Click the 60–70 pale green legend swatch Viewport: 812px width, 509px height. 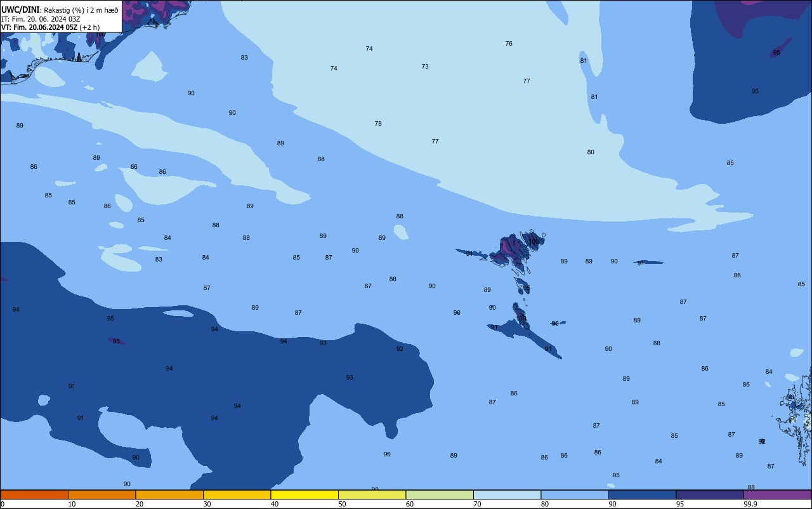[x=440, y=494]
